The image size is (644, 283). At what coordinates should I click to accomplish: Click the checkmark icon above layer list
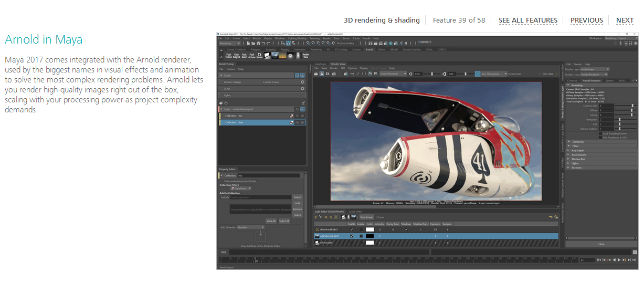303,102
